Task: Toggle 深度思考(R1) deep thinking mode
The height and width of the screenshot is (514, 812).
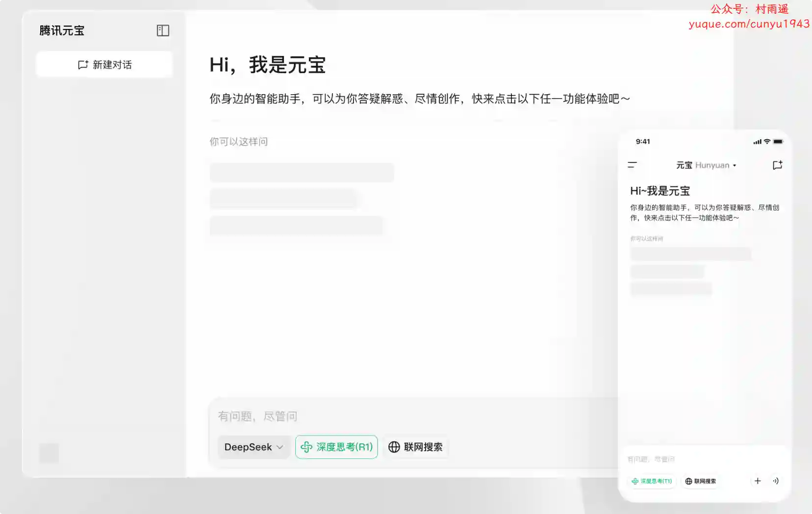Action: point(336,447)
